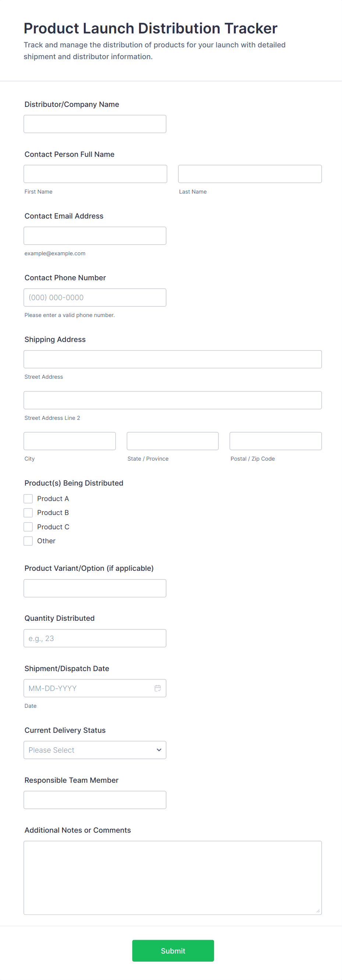Click the Additional Notes or Comments textarea

tap(172, 877)
